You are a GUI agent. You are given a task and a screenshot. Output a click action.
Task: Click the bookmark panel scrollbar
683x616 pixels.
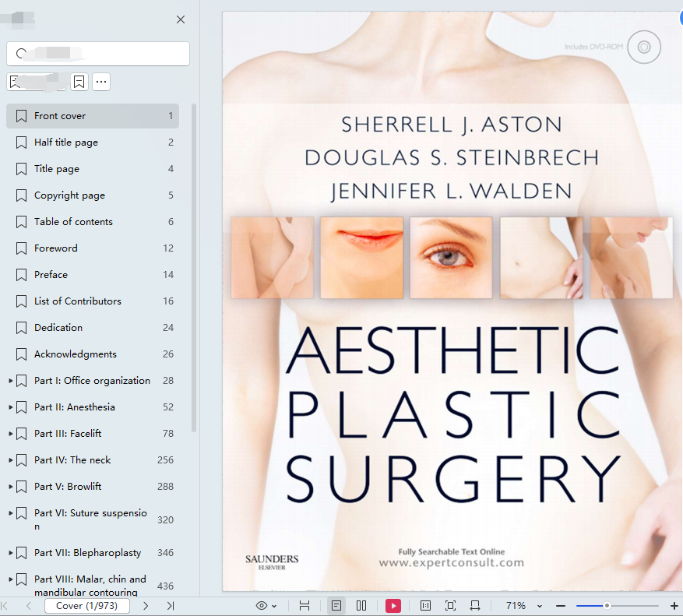pos(194,268)
